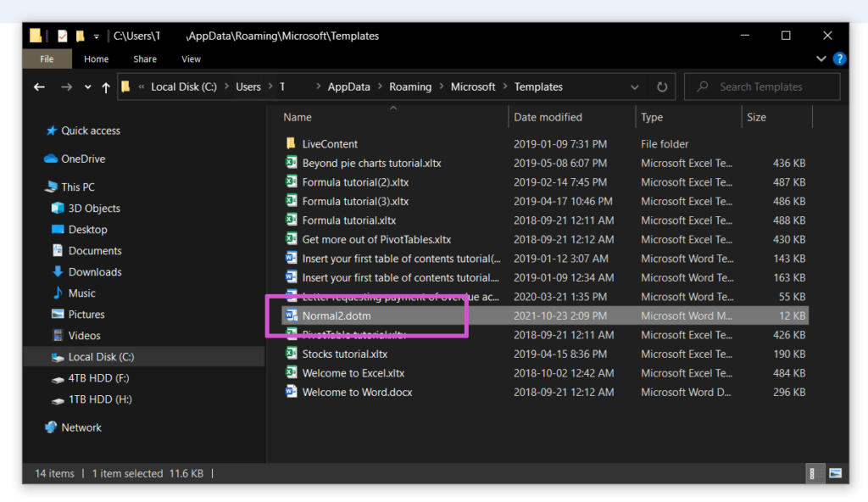Image resolution: width=868 pixels, height=502 pixels.
Task: Click the New folder quick access icon
Action: tap(81, 36)
